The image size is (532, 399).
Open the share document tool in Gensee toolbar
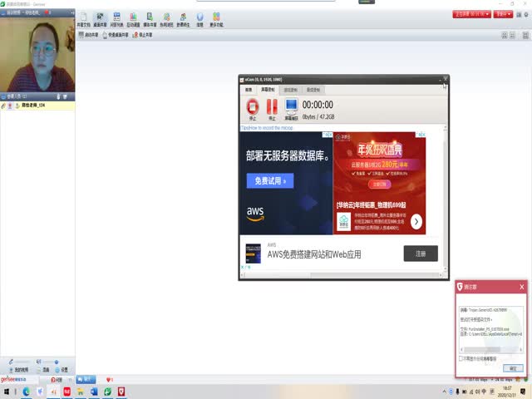click(x=83, y=20)
